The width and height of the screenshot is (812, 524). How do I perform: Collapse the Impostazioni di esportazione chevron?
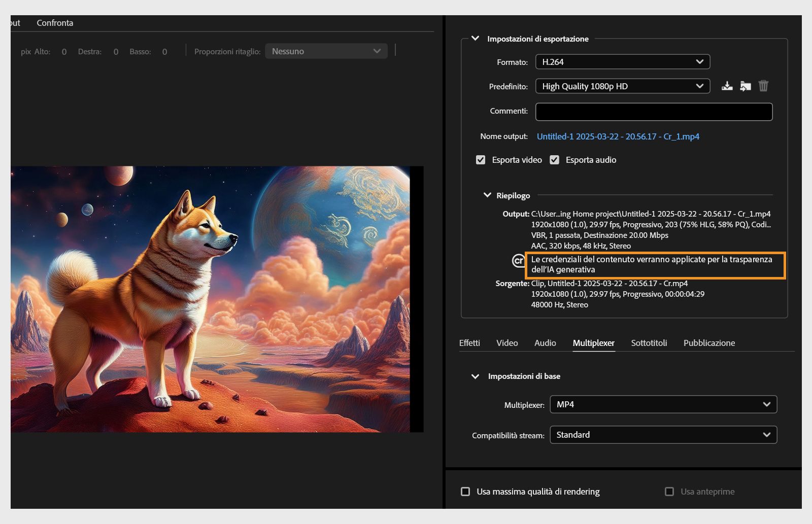tap(476, 37)
